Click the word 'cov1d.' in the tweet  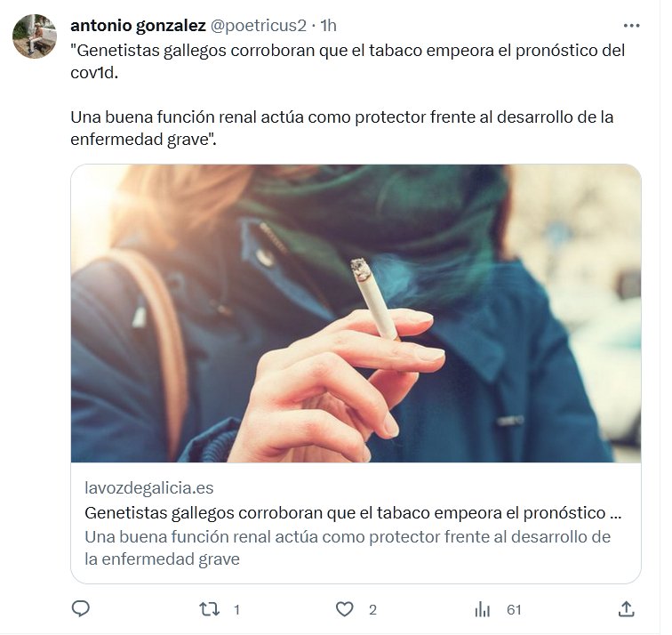[94, 73]
